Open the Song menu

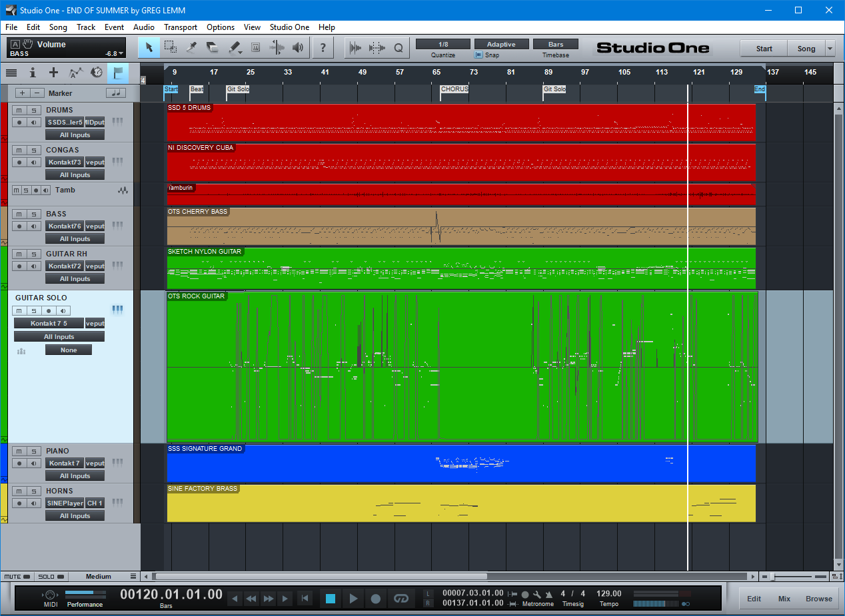[58, 27]
